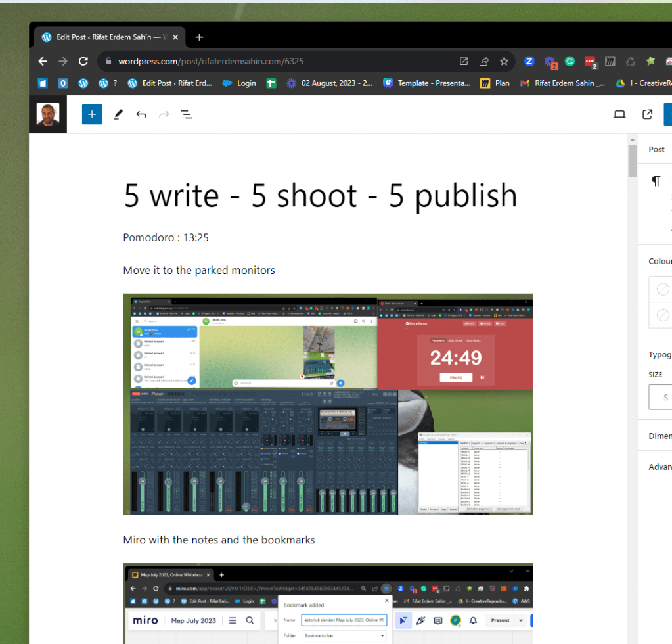Select the Tools pencil icon

tap(118, 114)
